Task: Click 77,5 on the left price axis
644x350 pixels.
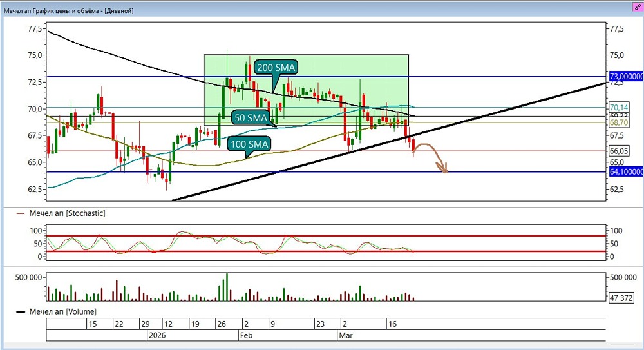Action: [x=35, y=29]
